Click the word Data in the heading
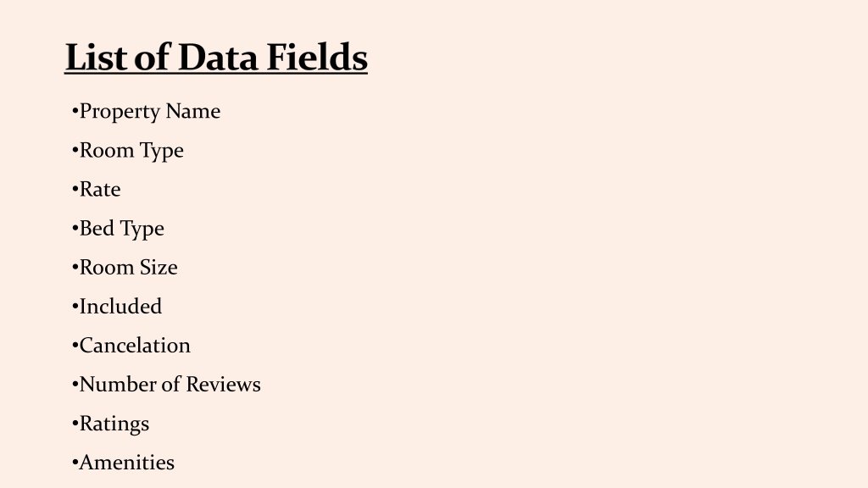The width and height of the screenshot is (868, 488). (218, 57)
